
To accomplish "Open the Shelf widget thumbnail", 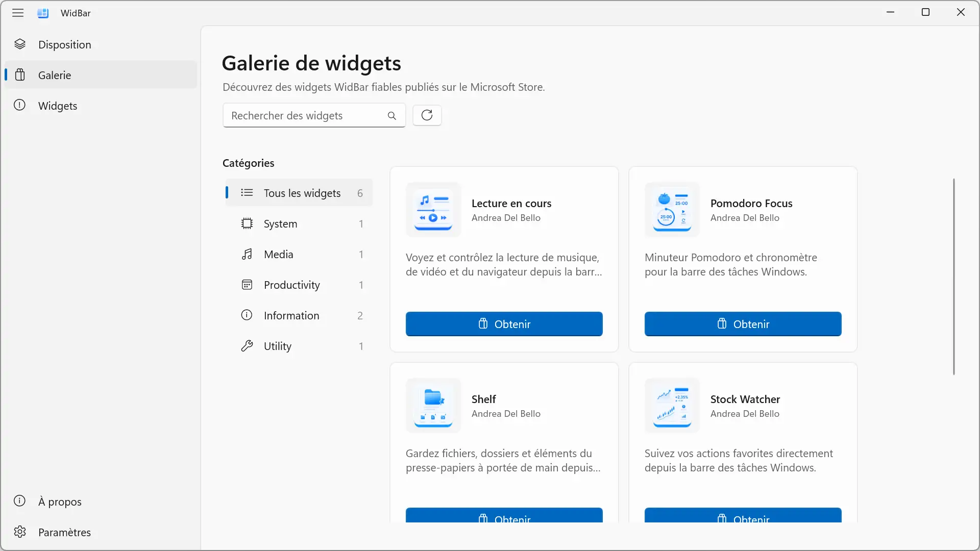I will click(433, 406).
